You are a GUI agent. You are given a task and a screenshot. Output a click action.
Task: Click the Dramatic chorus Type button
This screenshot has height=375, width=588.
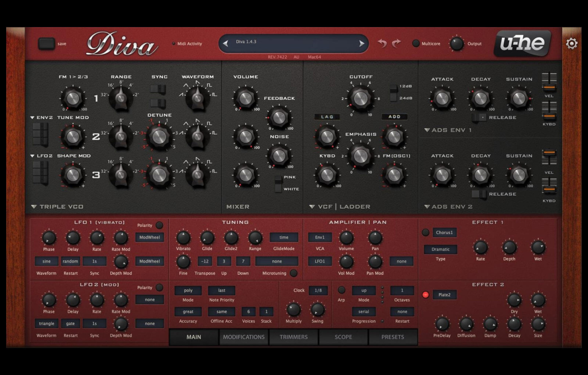pyautogui.click(x=441, y=249)
